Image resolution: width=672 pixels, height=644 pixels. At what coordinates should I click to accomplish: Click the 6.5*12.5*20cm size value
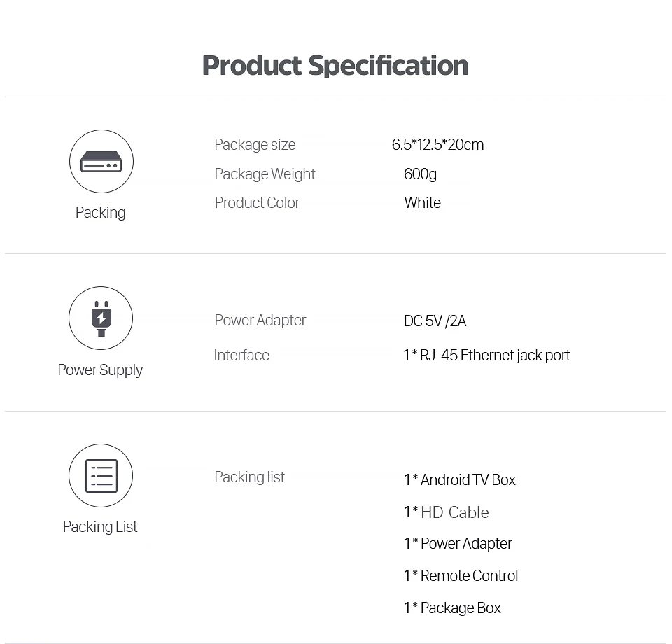tap(437, 145)
